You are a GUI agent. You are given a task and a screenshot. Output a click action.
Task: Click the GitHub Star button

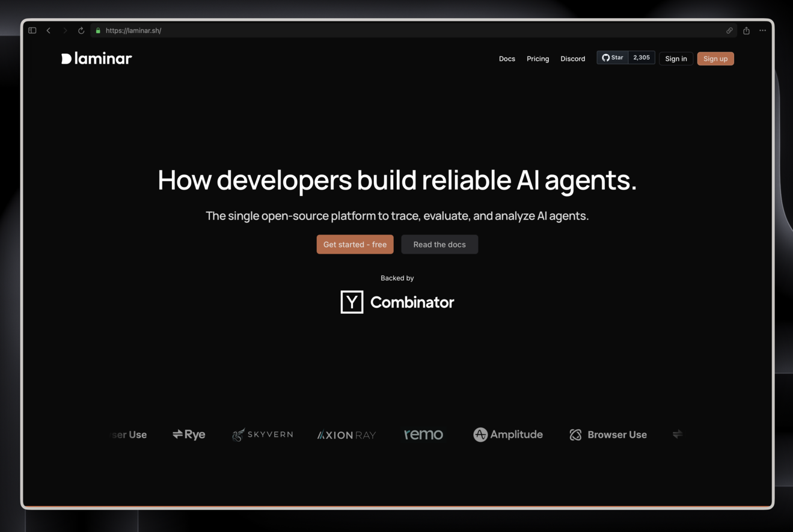click(x=613, y=58)
